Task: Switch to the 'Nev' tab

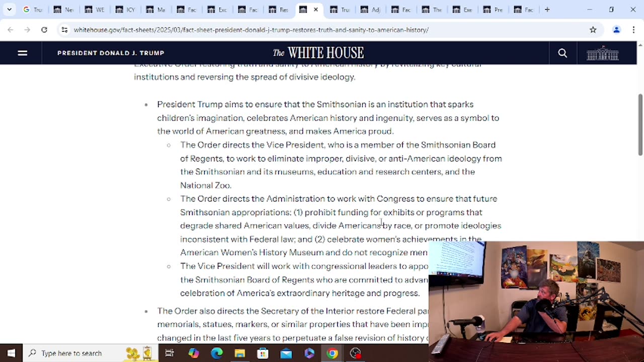Action: point(64,10)
